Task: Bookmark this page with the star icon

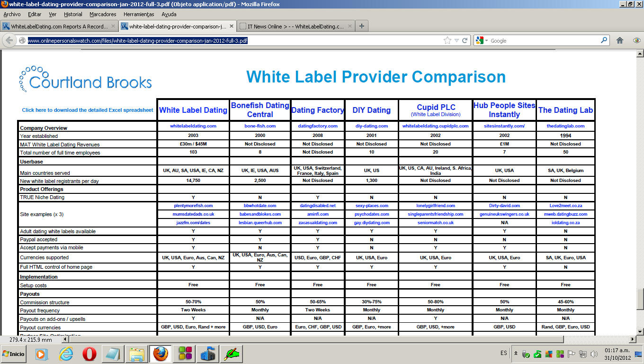Action: (447, 41)
